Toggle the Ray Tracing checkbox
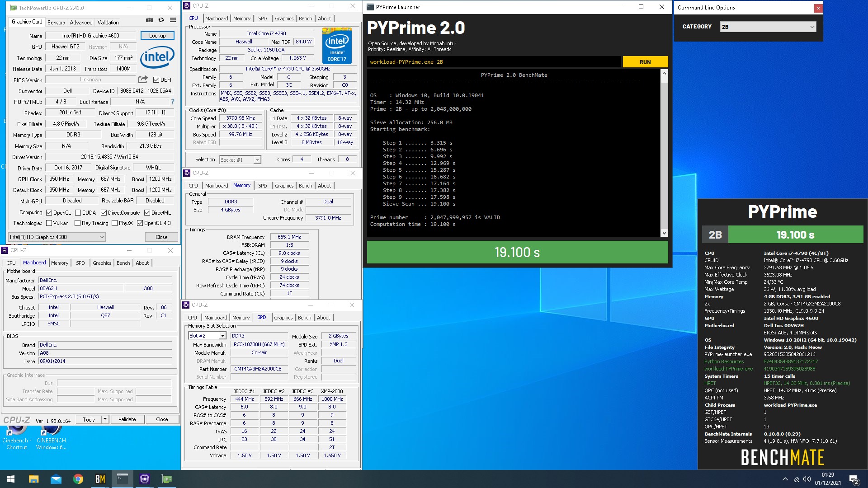This screenshot has height=488, width=868. click(77, 223)
